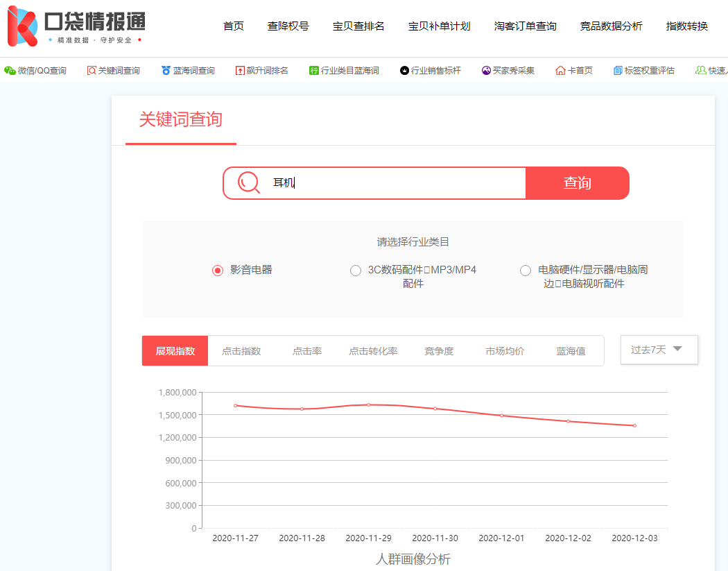Click the 请选择行业类目 label text
The height and width of the screenshot is (571, 728).
pyautogui.click(x=413, y=242)
